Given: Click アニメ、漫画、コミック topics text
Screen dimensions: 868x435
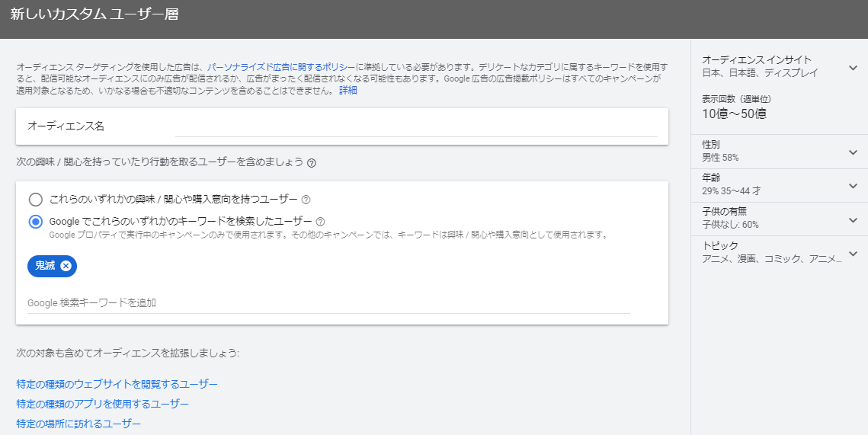Looking at the screenshot, I should (x=772, y=258).
